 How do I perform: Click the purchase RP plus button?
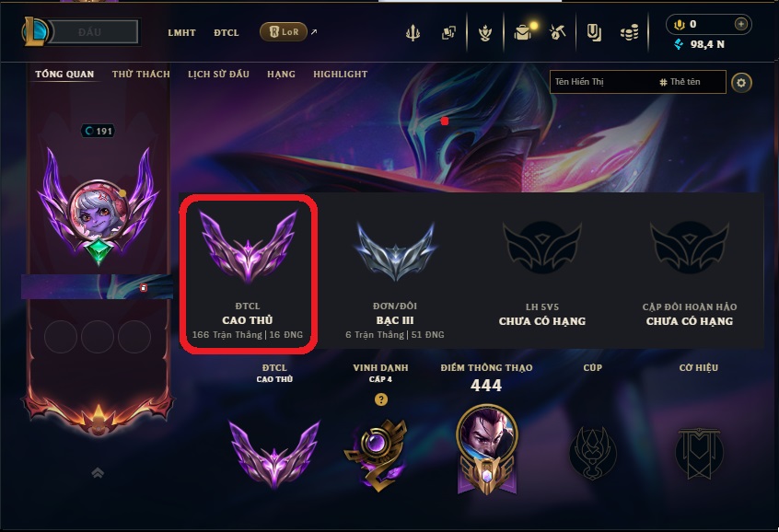coord(740,24)
